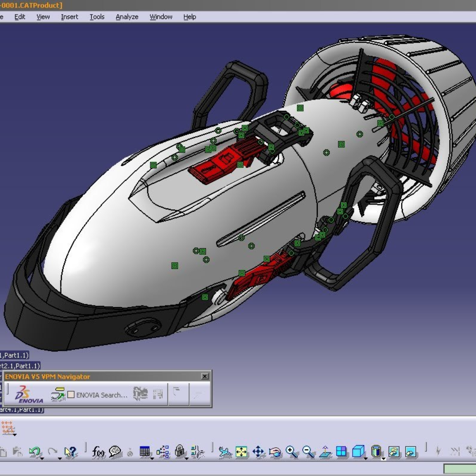
Task: Expand the Design Table dropdown arrow
Action: (x=152, y=459)
